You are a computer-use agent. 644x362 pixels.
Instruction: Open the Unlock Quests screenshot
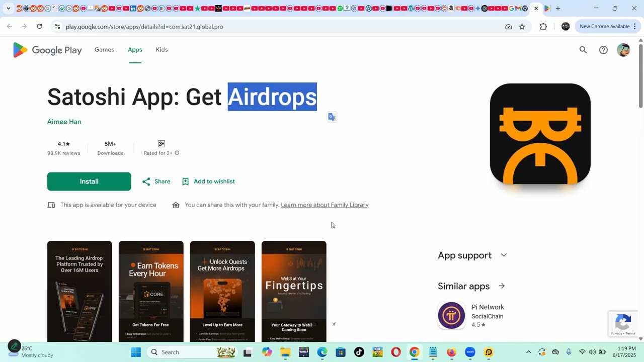pyautogui.click(x=222, y=292)
